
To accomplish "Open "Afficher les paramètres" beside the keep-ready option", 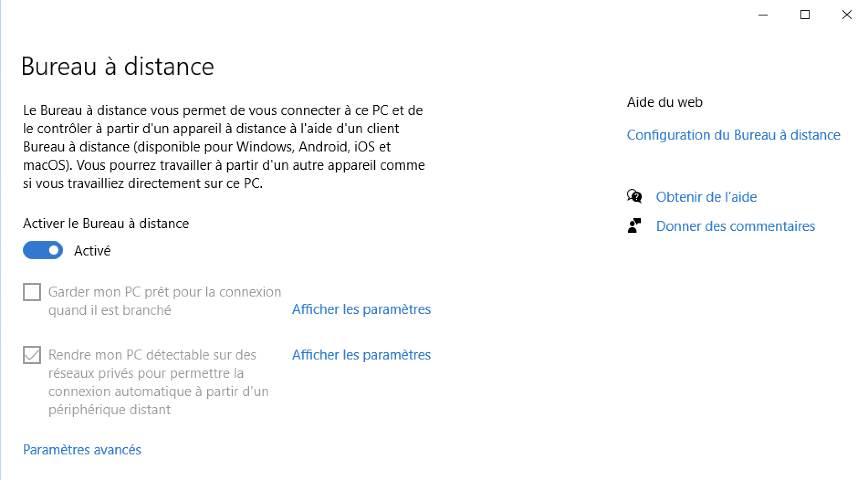I will tap(361, 309).
